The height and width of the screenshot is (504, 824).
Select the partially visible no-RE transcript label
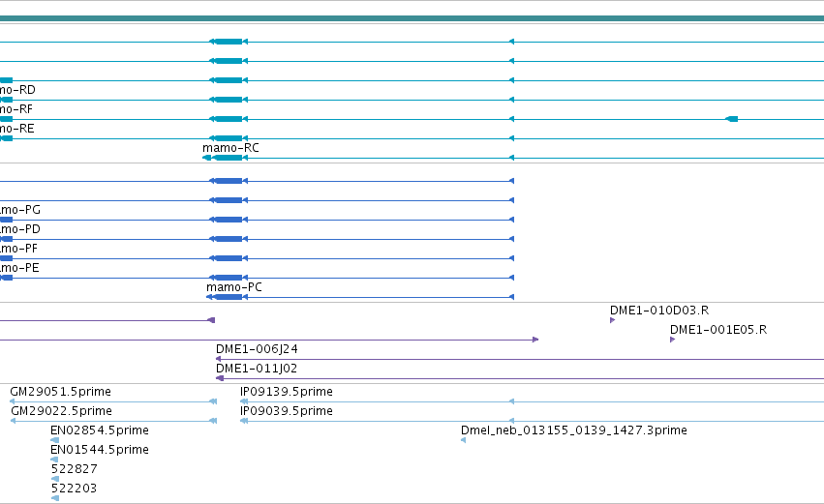[x=16, y=129]
